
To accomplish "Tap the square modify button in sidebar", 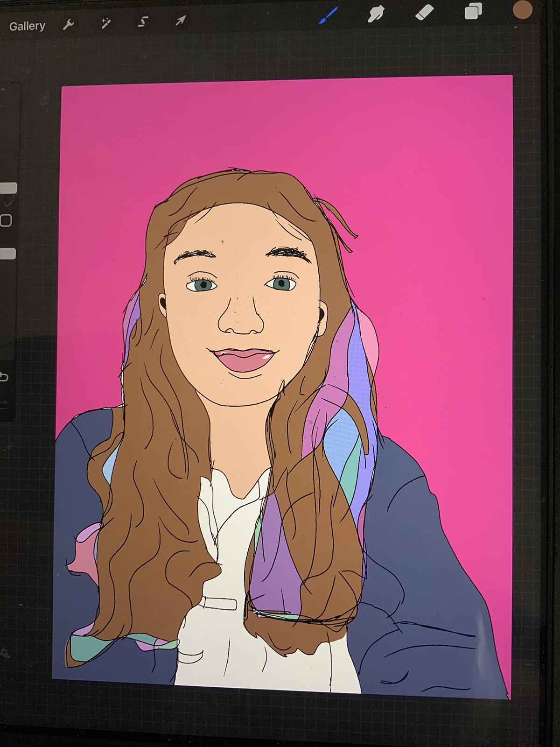I will click(x=6, y=220).
